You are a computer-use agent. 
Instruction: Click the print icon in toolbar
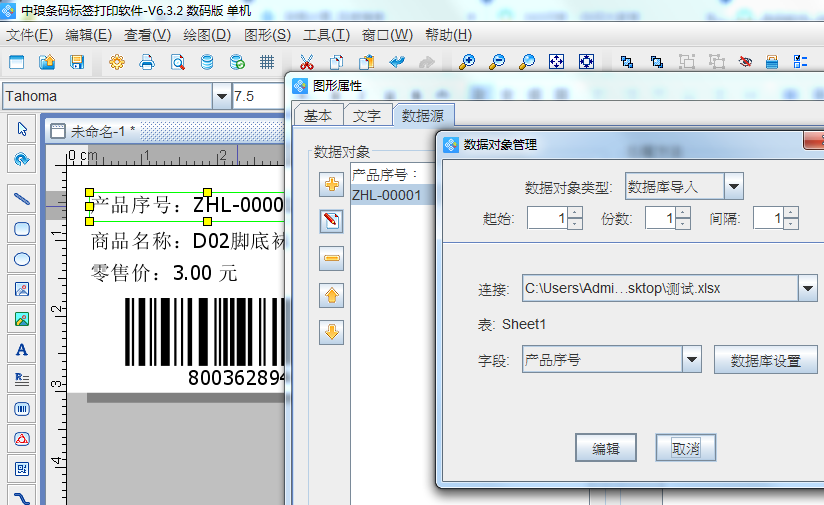(x=147, y=62)
